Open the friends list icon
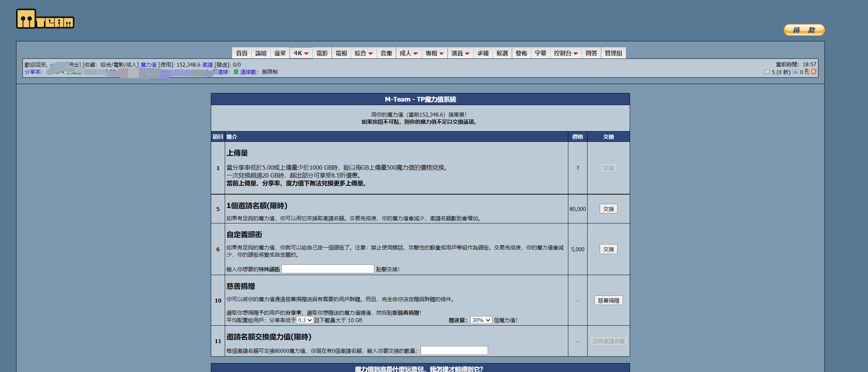868x372 pixels. pos(807,72)
